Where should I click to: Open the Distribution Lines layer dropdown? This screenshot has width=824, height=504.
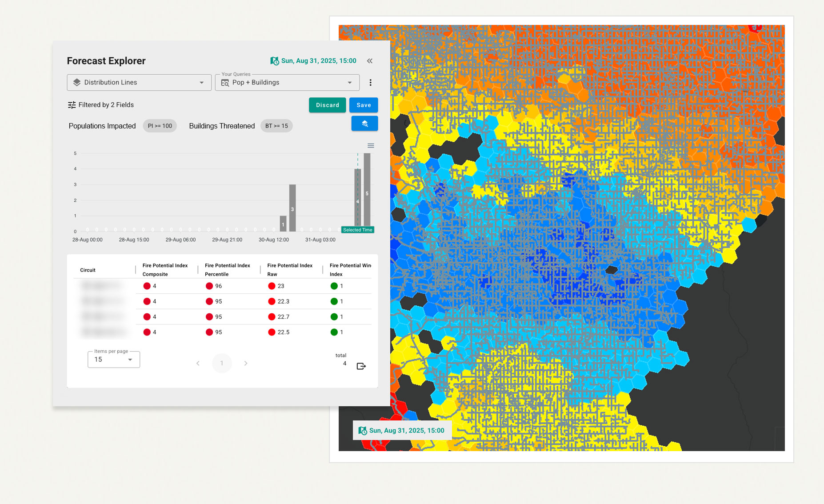tap(139, 83)
